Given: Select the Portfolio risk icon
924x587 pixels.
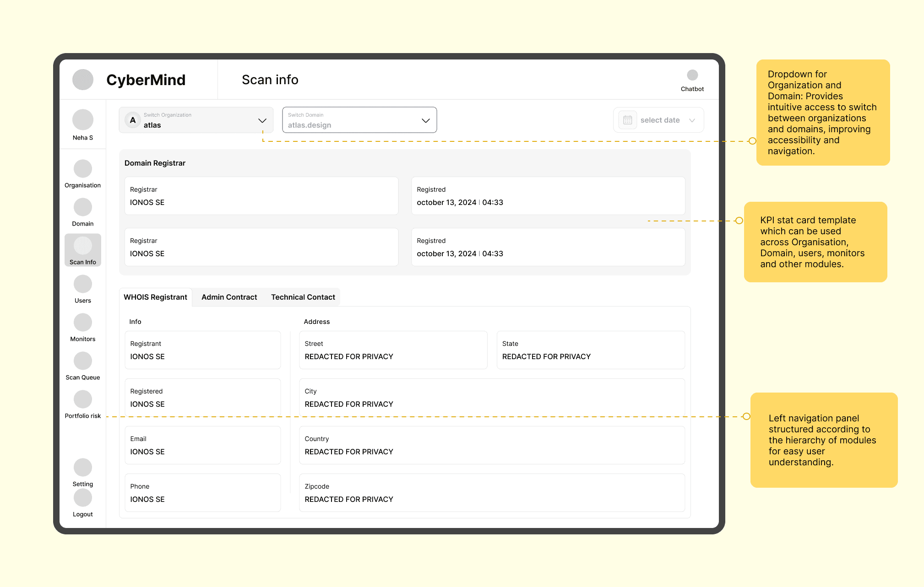Looking at the screenshot, I should [83, 399].
